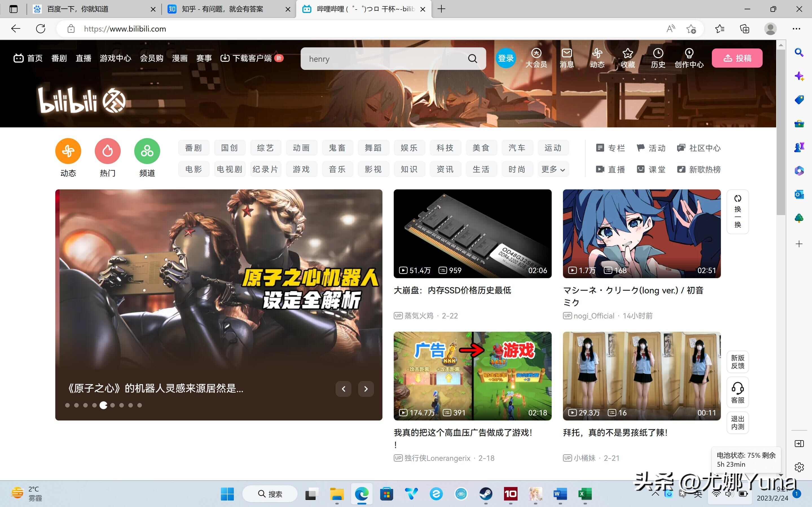Image resolution: width=812 pixels, height=507 pixels.
Task: Select the orange 热门 flame icon
Action: 107,150
